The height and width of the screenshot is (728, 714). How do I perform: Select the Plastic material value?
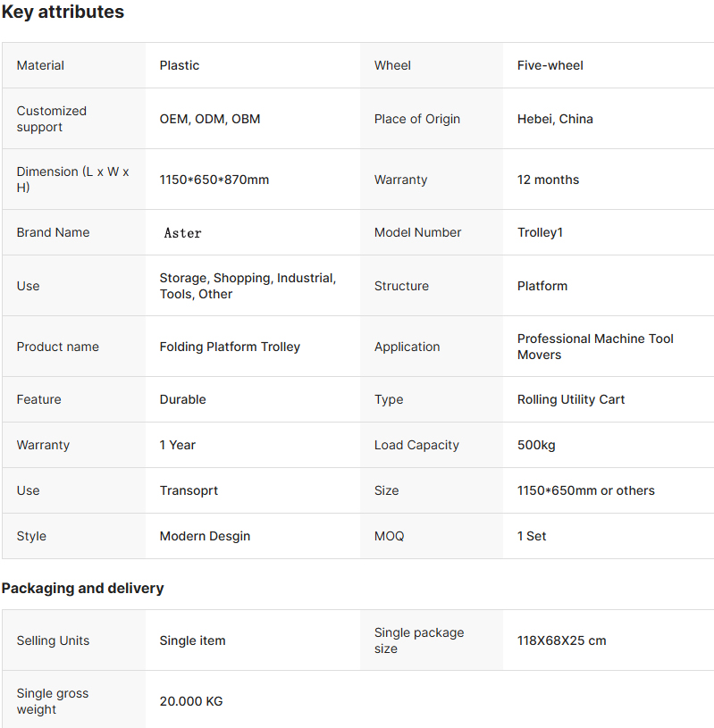click(180, 65)
